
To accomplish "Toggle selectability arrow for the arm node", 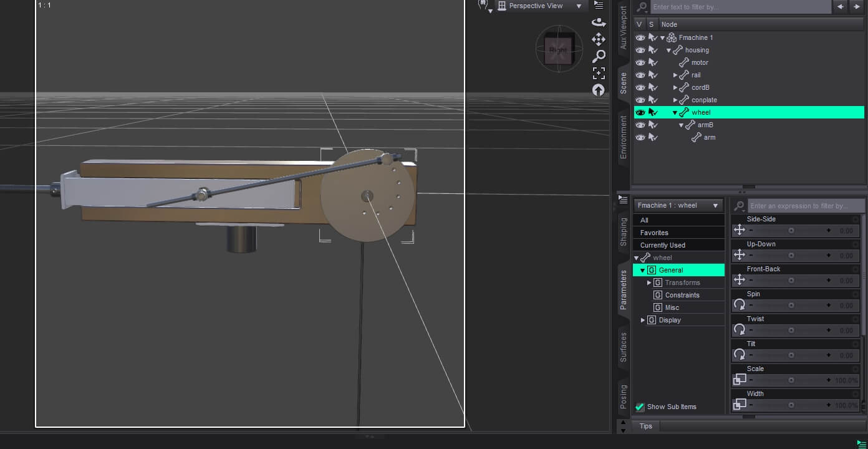I will [x=653, y=137].
